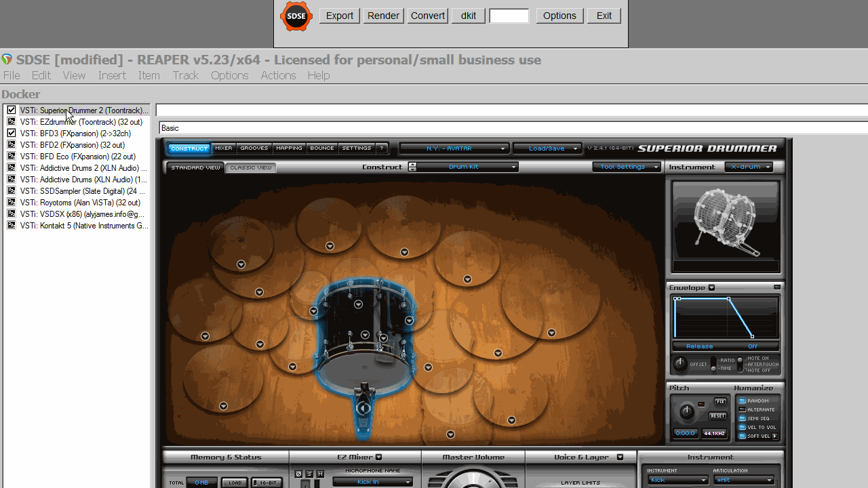Select VSTi: VSDSX (x86) in the list
868x488 pixels.
point(82,214)
